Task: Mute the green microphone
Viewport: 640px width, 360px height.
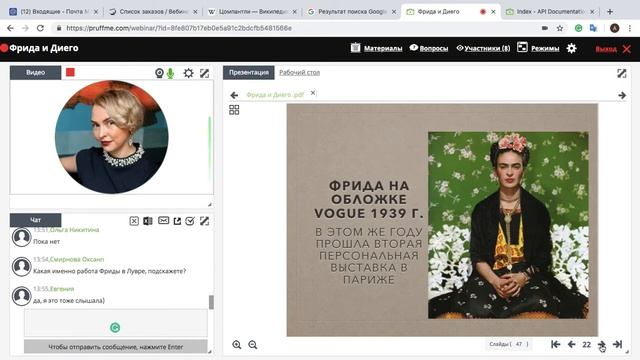Action: [x=171, y=73]
